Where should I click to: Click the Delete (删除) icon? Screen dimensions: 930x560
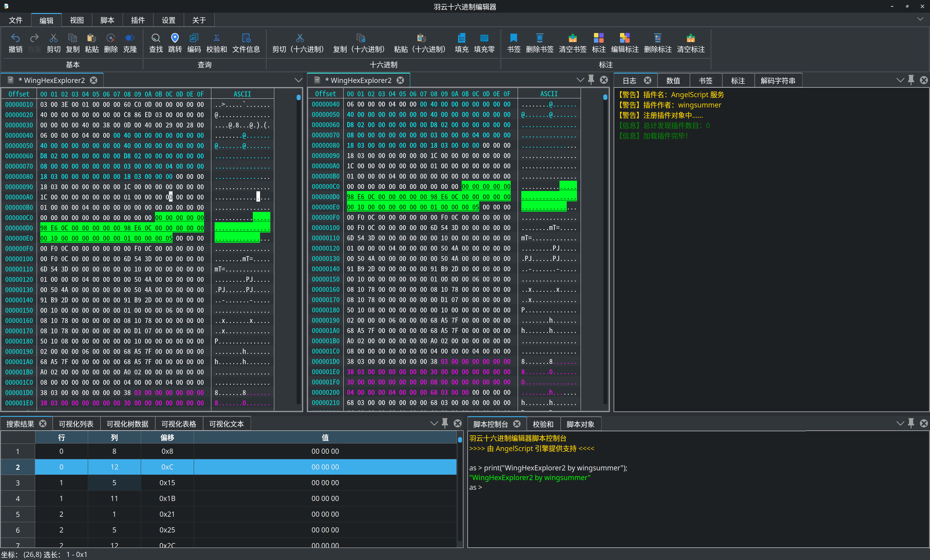tap(110, 38)
